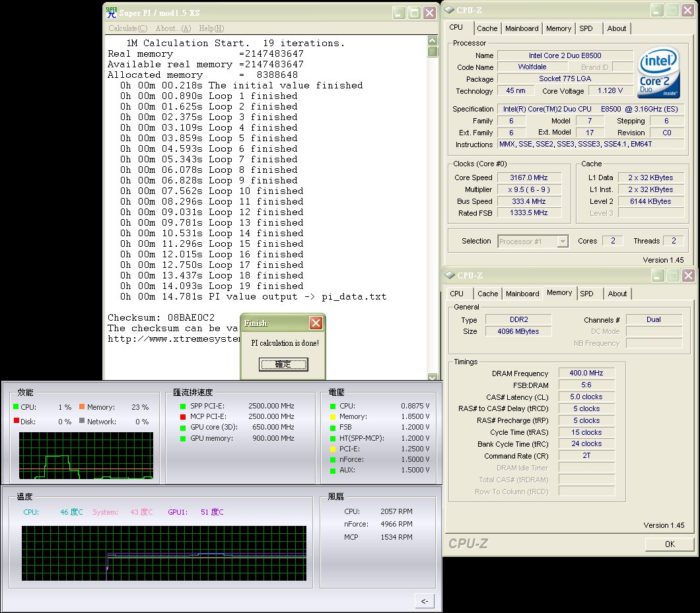
Task: Click red indicator beside MCP PCI-E
Action: [x=182, y=417]
